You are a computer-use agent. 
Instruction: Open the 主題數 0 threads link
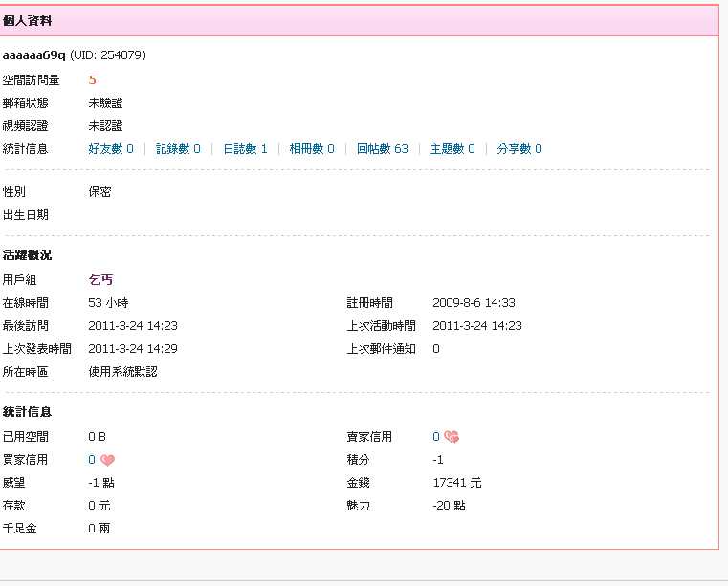pyautogui.click(x=452, y=149)
